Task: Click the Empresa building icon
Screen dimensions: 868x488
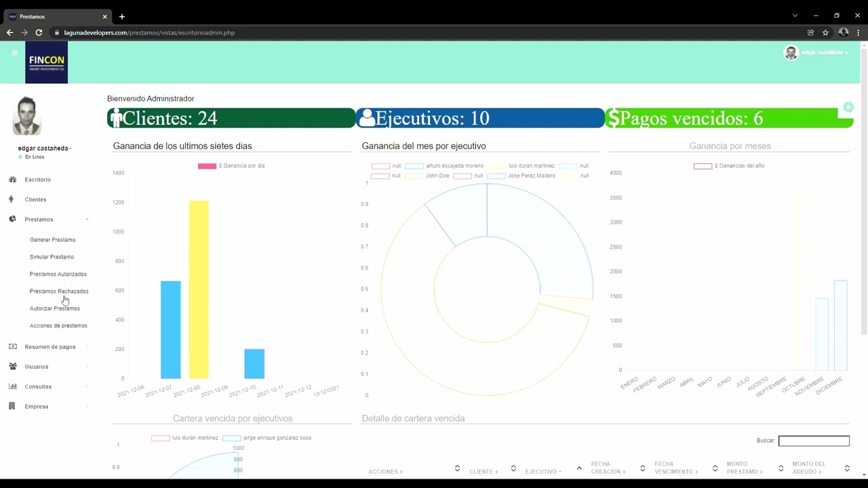Action: [12, 406]
